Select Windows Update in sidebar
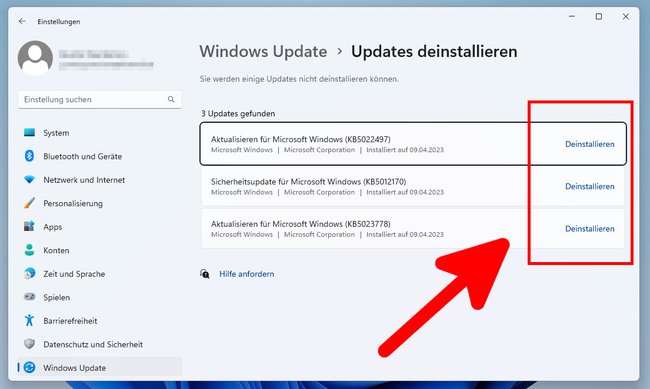This screenshot has height=389, width=650. pyautogui.click(x=100, y=367)
